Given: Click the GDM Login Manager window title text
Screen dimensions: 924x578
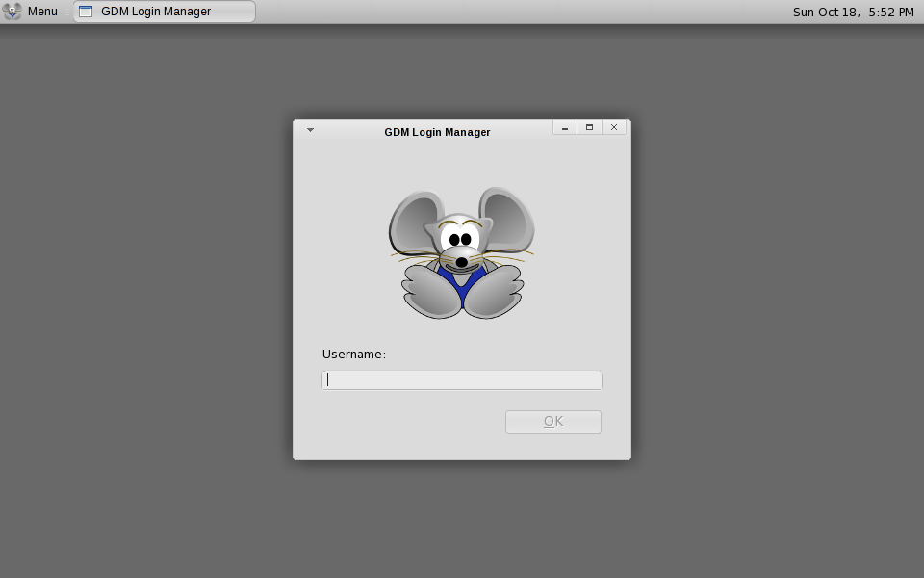Looking at the screenshot, I should (x=437, y=132).
